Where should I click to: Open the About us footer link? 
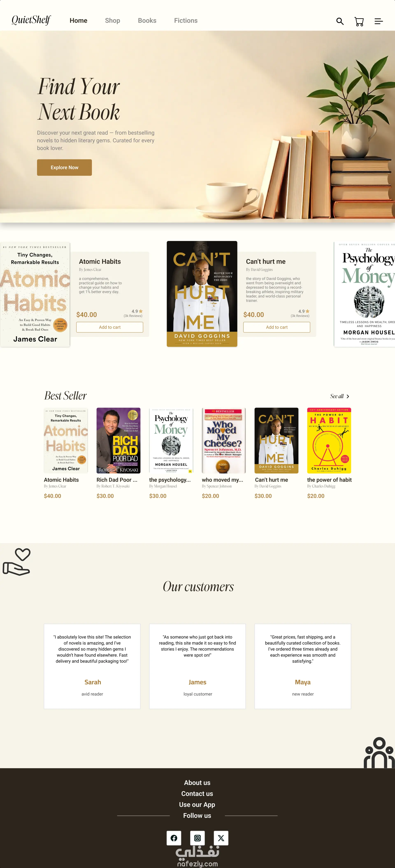tap(197, 782)
